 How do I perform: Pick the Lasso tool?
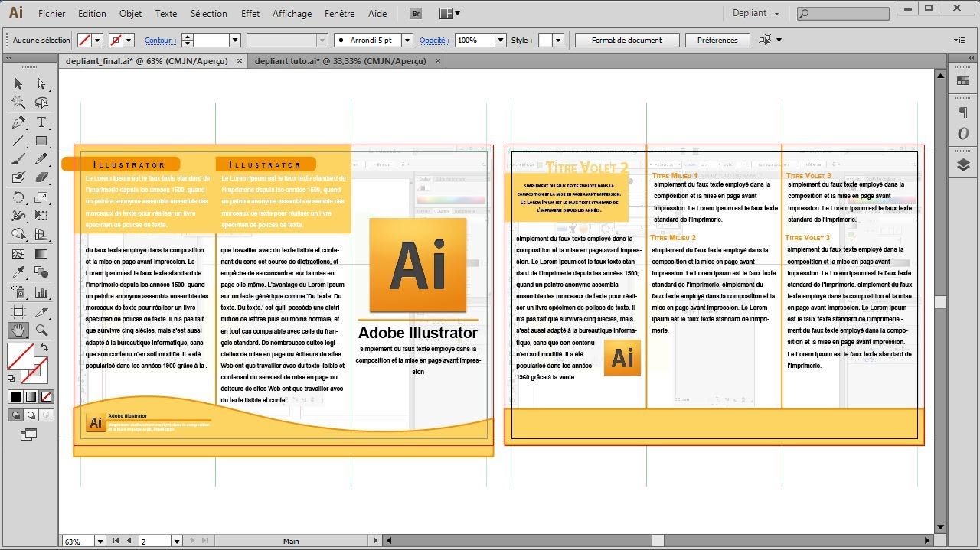(x=41, y=103)
